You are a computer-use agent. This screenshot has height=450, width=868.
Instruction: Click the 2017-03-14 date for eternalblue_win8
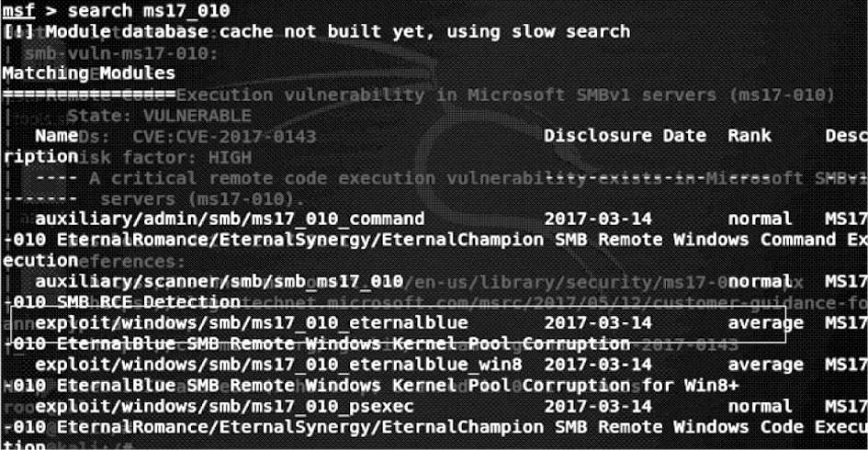point(598,365)
